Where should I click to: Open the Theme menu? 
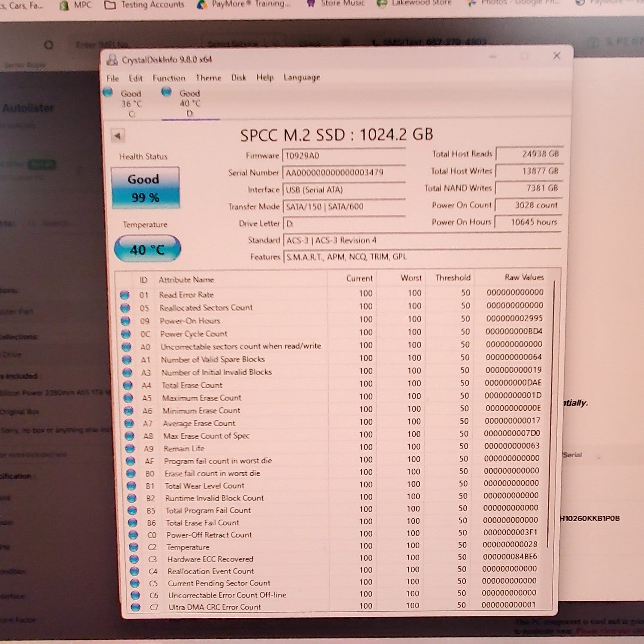coord(209,78)
